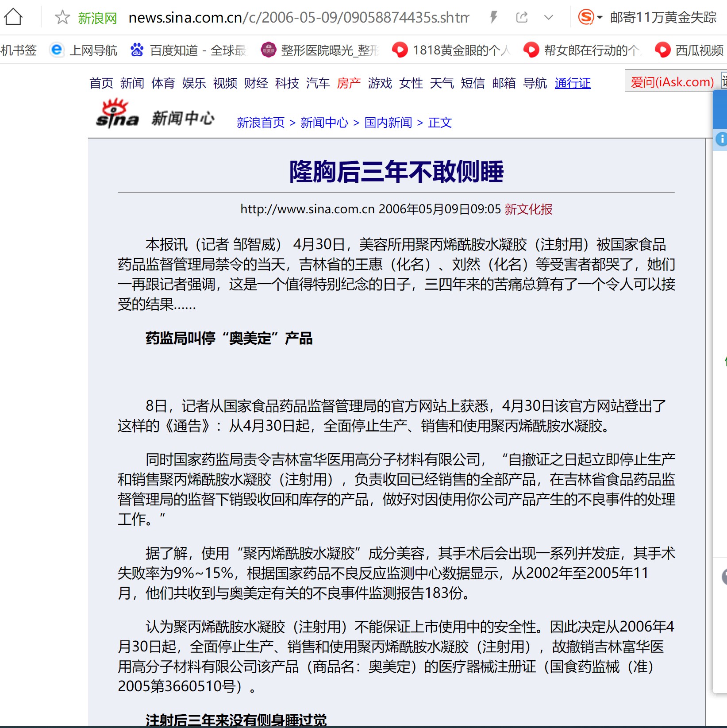Viewport: 727px width, 728px height.
Task: Click the article title 隆胸后三年不敢侧睡
Action: coord(396,172)
